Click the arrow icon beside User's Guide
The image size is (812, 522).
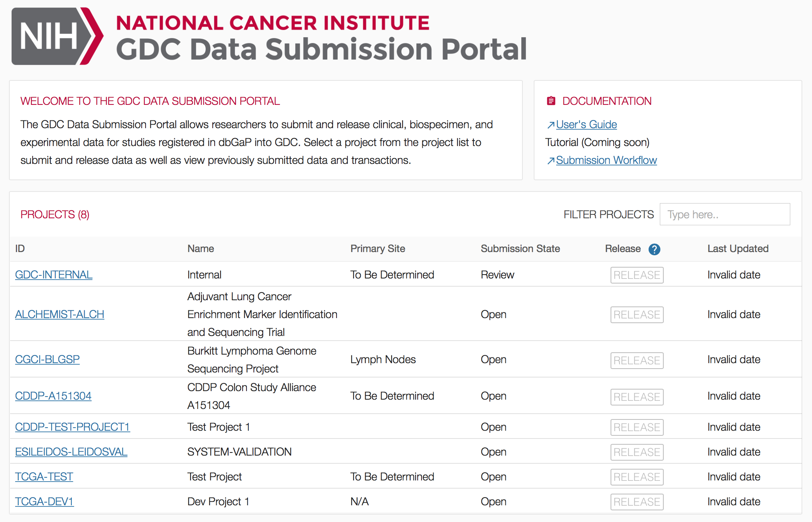coord(550,125)
